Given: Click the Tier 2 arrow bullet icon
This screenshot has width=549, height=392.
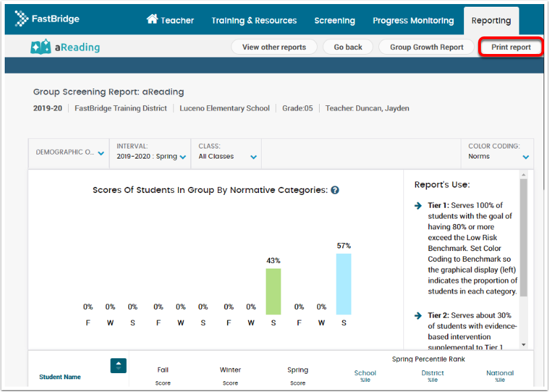Looking at the screenshot, I should (x=418, y=316).
